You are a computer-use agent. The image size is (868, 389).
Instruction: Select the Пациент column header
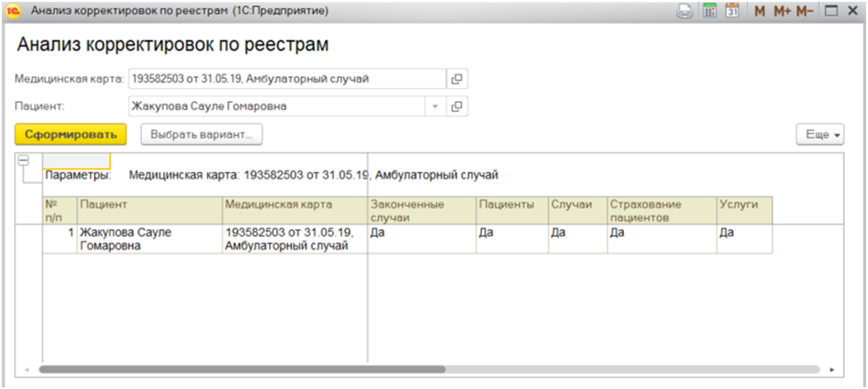[149, 210]
